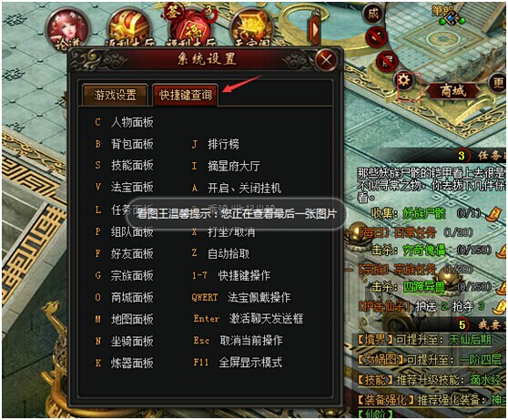
Task: Click the scroll icon beside 妖族尸骸 quest
Action: 495,214
